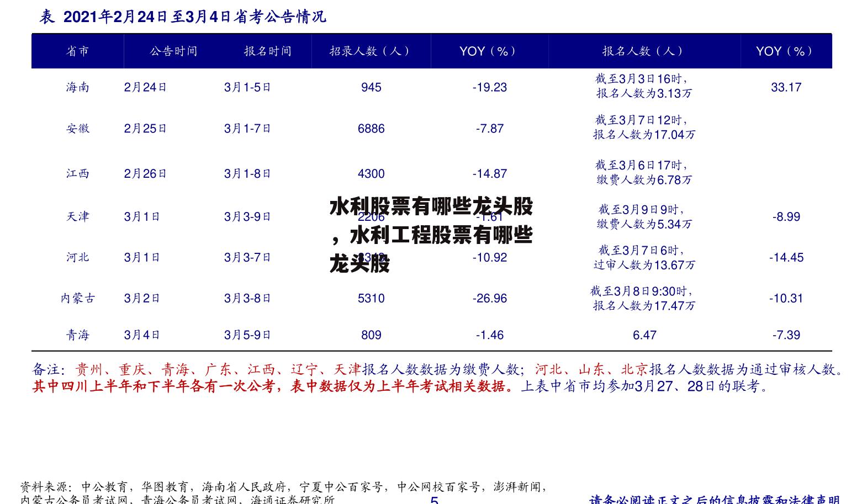Click the '3月2日' announcement date
Image resolution: width=862 pixels, height=504 pixels.
point(142,298)
